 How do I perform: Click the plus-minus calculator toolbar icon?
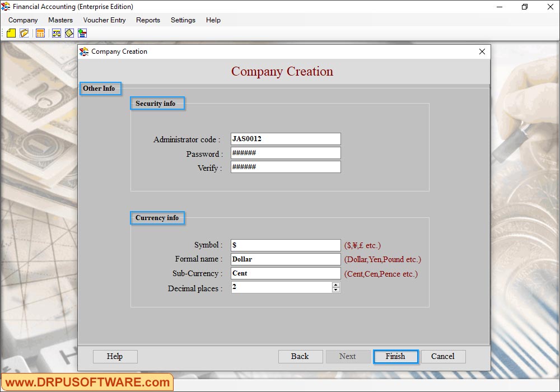click(x=82, y=34)
